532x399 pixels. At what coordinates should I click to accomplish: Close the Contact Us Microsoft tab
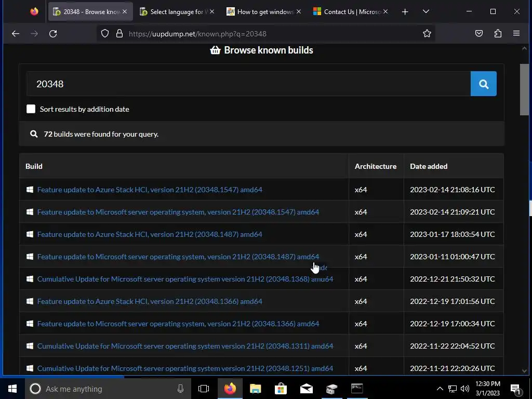[385, 11]
